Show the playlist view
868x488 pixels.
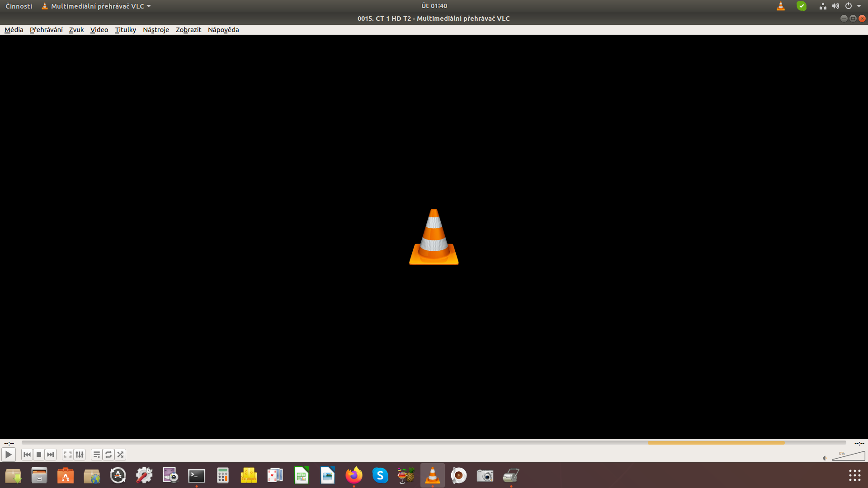(x=96, y=455)
